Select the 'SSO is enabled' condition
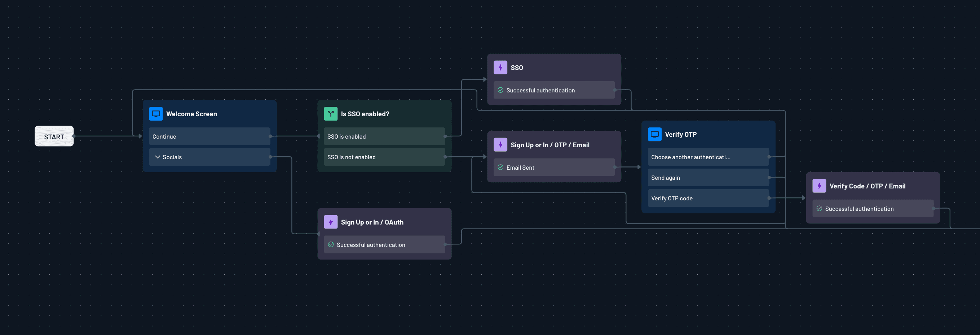 384,136
